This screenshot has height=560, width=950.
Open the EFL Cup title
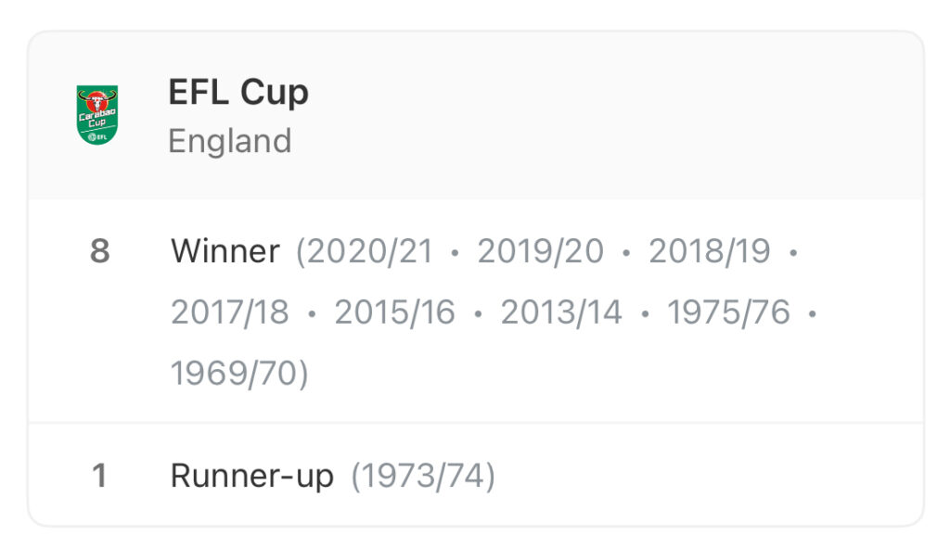pyautogui.click(x=238, y=92)
